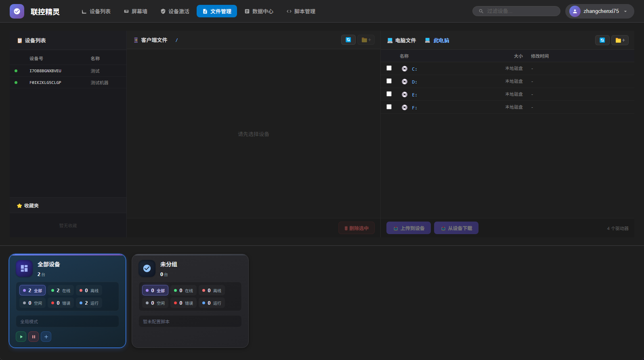Switch to the 屏幕墙 tab

click(136, 11)
